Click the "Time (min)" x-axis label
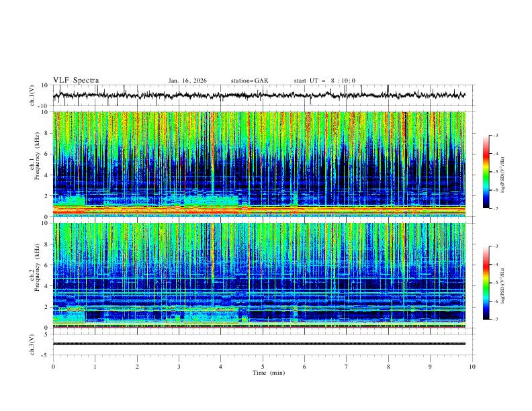 [269, 373]
